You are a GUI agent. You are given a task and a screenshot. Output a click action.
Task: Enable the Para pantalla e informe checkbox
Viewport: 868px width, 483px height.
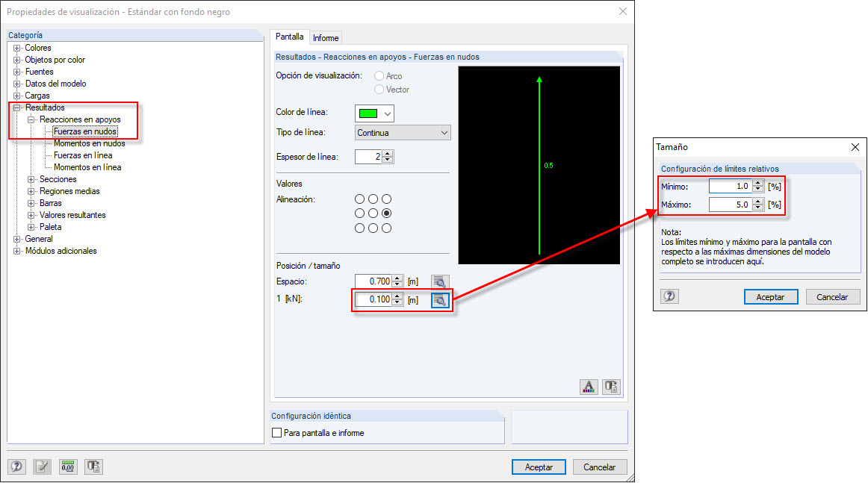click(x=276, y=432)
